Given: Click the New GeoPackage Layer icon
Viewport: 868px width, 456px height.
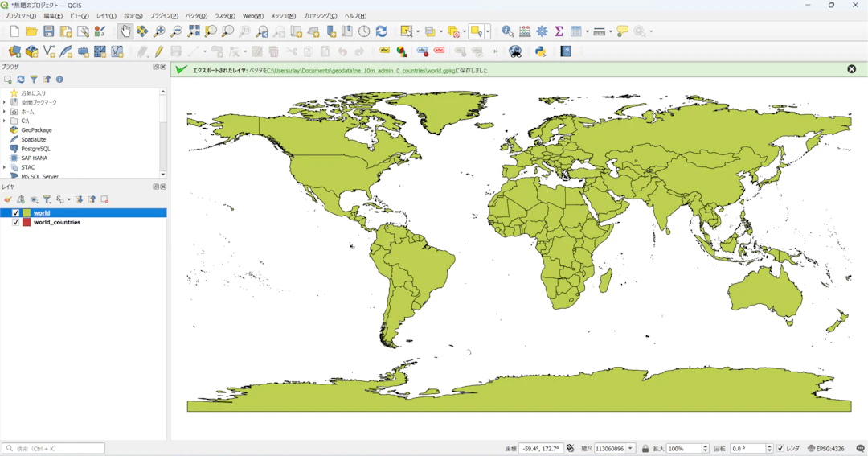Looking at the screenshot, I should click(x=31, y=51).
